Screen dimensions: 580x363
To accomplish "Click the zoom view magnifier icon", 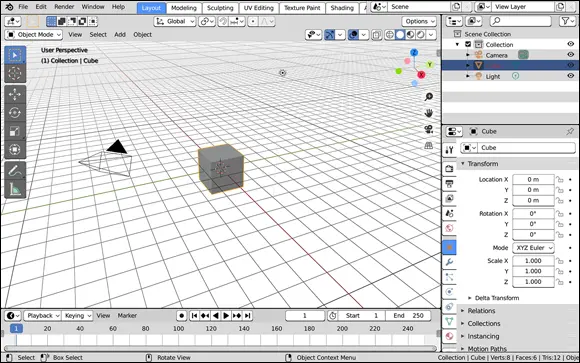I will click(x=428, y=97).
